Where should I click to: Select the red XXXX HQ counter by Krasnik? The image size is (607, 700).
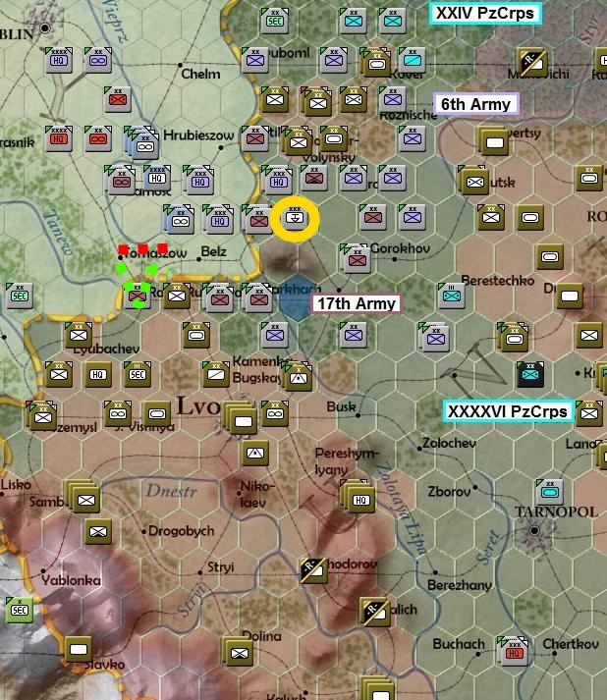click(59, 138)
